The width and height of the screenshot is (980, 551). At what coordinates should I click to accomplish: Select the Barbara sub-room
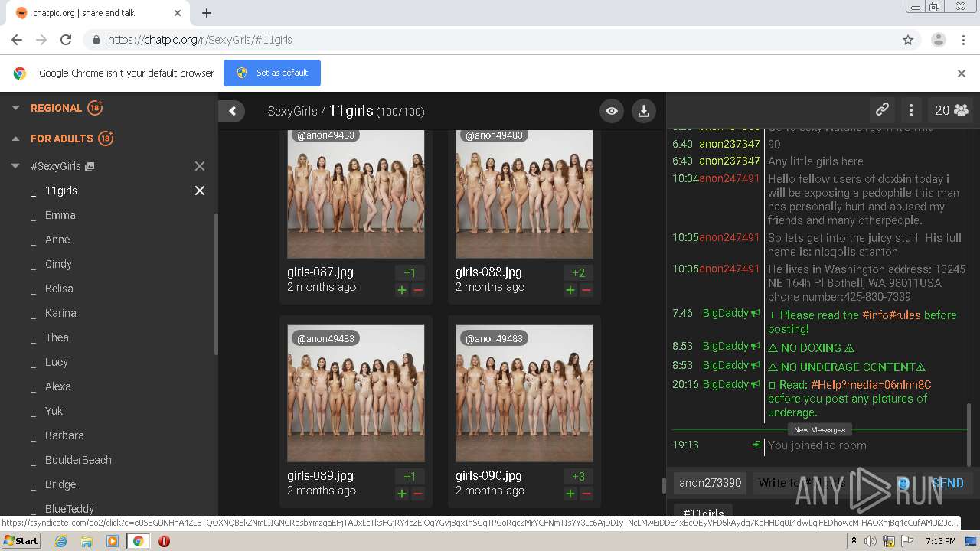[x=64, y=435]
